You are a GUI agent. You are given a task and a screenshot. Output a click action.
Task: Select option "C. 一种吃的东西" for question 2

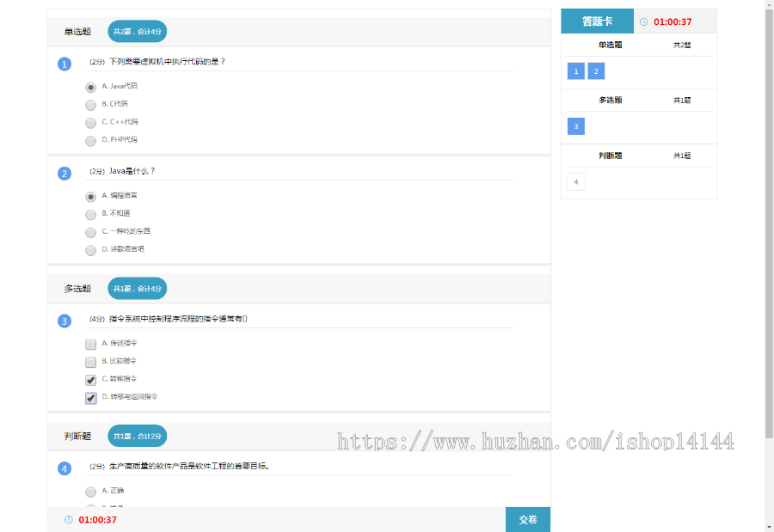pyautogui.click(x=90, y=232)
